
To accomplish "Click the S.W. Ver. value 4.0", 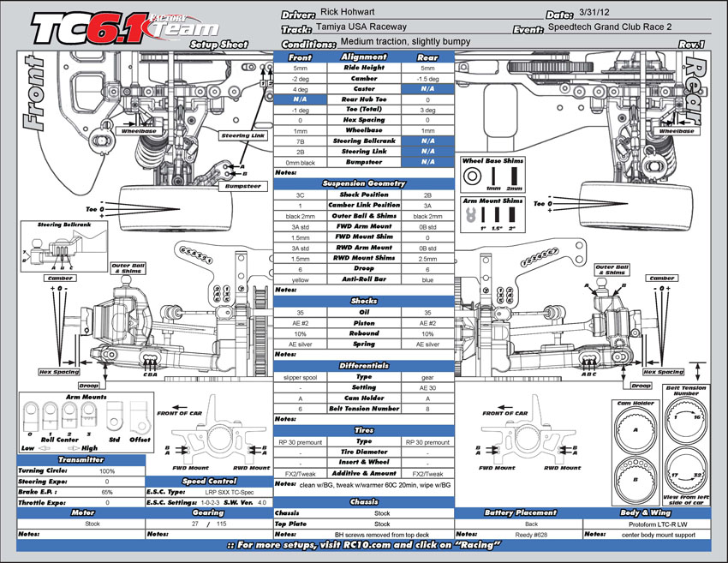I will tap(262, 503).
